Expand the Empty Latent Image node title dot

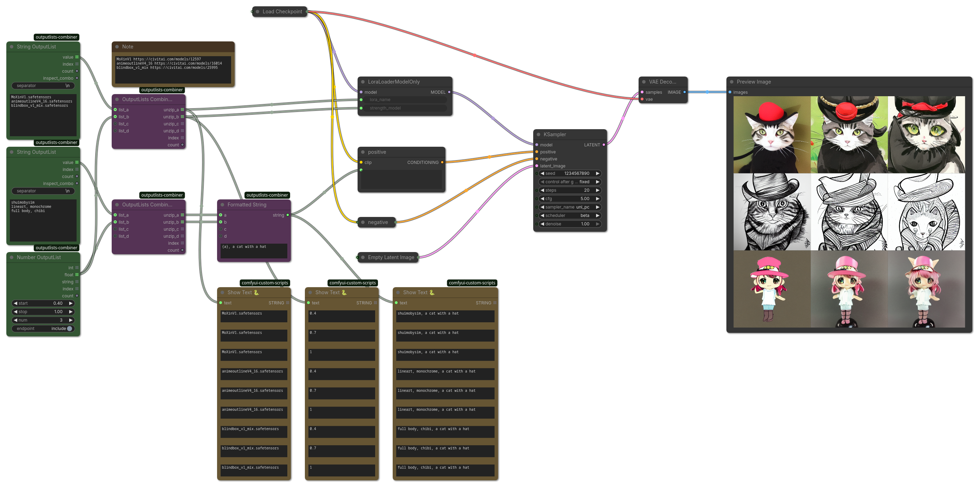pos(363,257)
